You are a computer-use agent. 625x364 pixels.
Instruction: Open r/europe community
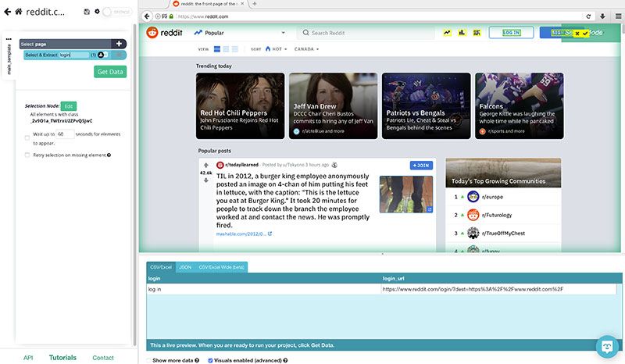tap(492, 197)
